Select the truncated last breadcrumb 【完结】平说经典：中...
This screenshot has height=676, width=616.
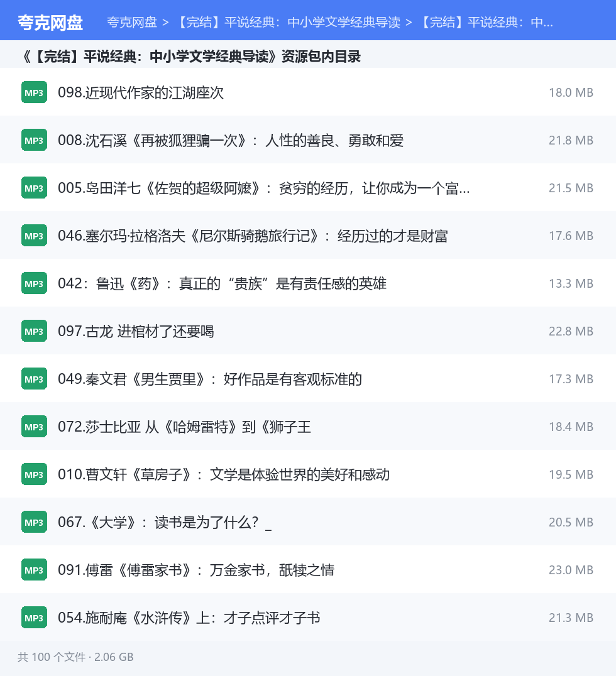(486, 23)
